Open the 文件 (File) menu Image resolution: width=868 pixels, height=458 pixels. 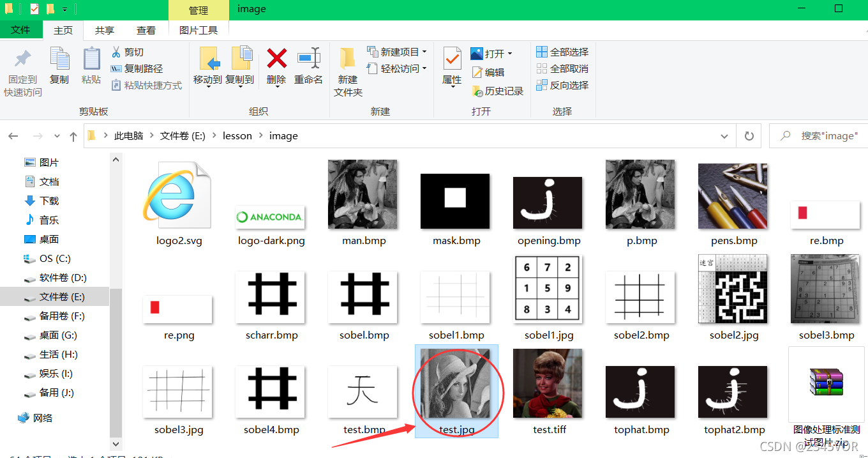21,29
